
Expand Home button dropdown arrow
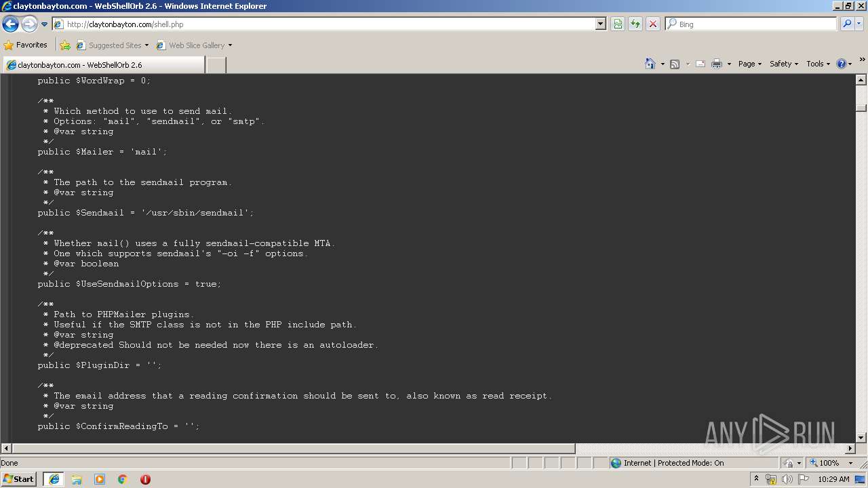pos(663,64)
